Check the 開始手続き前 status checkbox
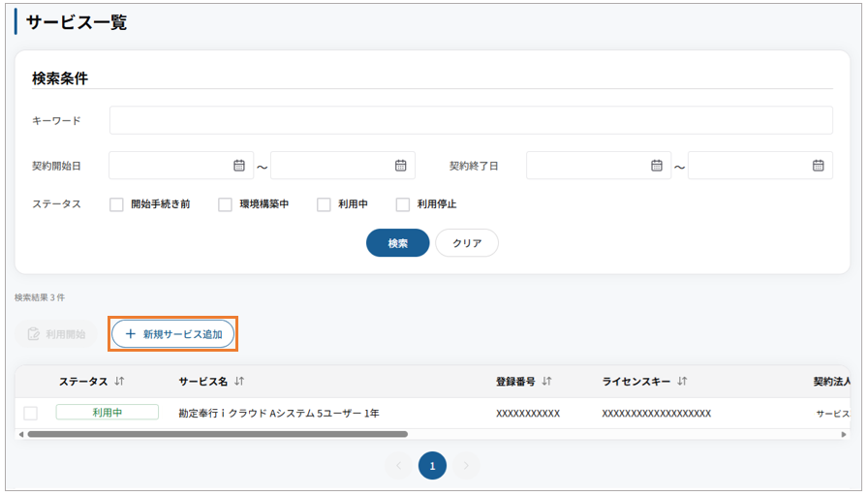 tap(116, 204)
